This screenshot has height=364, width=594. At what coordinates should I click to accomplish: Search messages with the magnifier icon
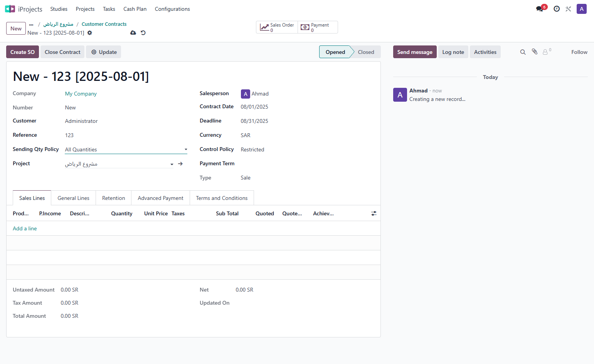tap(523, 52)
